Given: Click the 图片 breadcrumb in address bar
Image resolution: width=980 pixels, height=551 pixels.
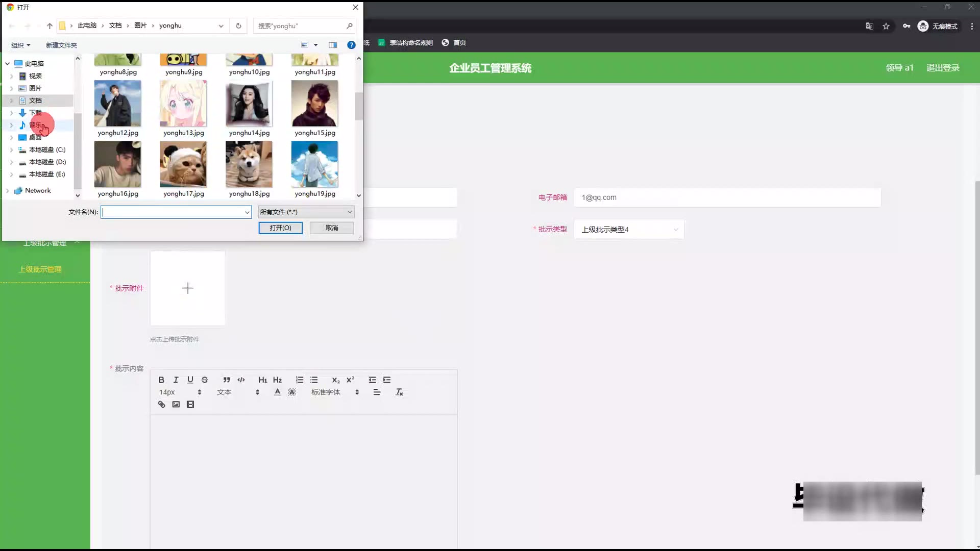Looking at the screenshot, I should [x=140, y=26].
